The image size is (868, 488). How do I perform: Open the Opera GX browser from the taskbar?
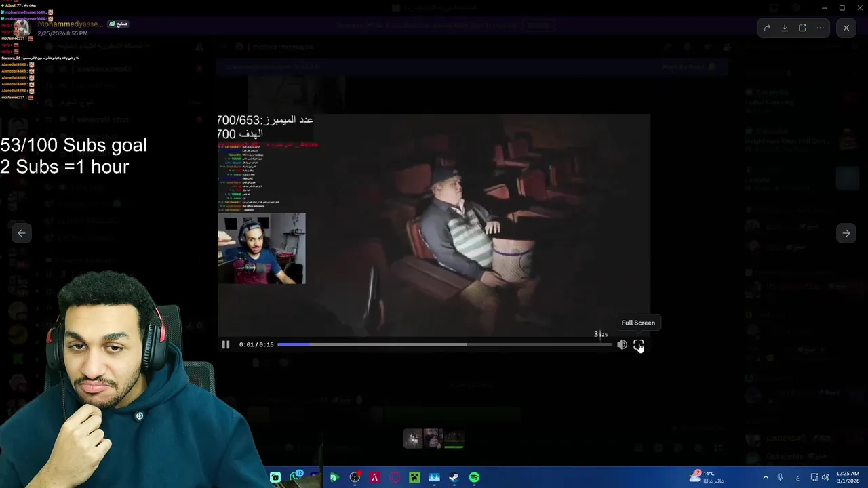point(395,477)
